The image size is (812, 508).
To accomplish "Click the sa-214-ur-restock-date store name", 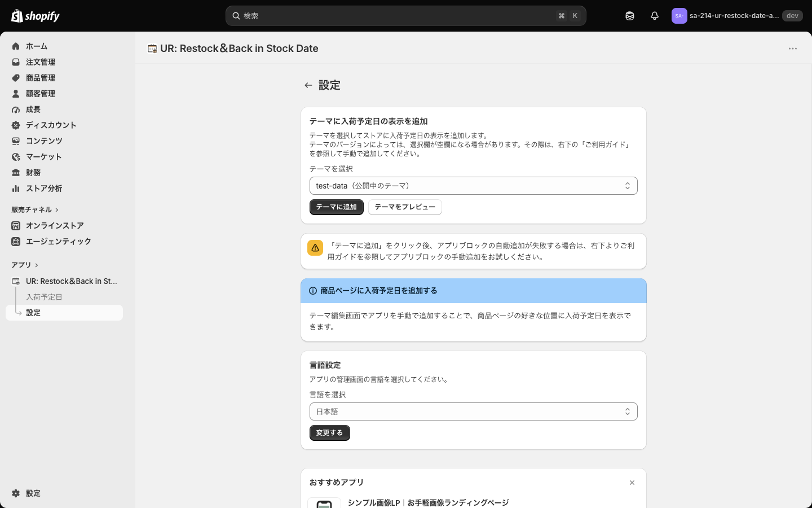I will tap(734, 16).
